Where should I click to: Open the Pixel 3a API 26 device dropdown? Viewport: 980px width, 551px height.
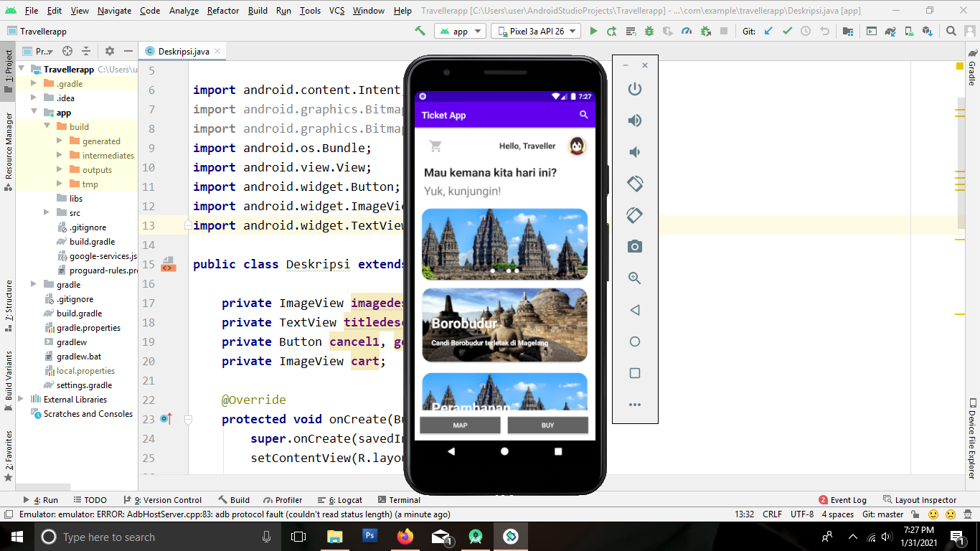pos(535,32)
